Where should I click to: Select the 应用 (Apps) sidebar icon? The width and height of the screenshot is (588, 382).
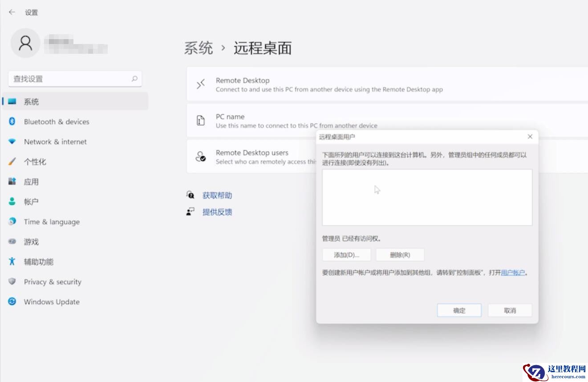point(12,181)
